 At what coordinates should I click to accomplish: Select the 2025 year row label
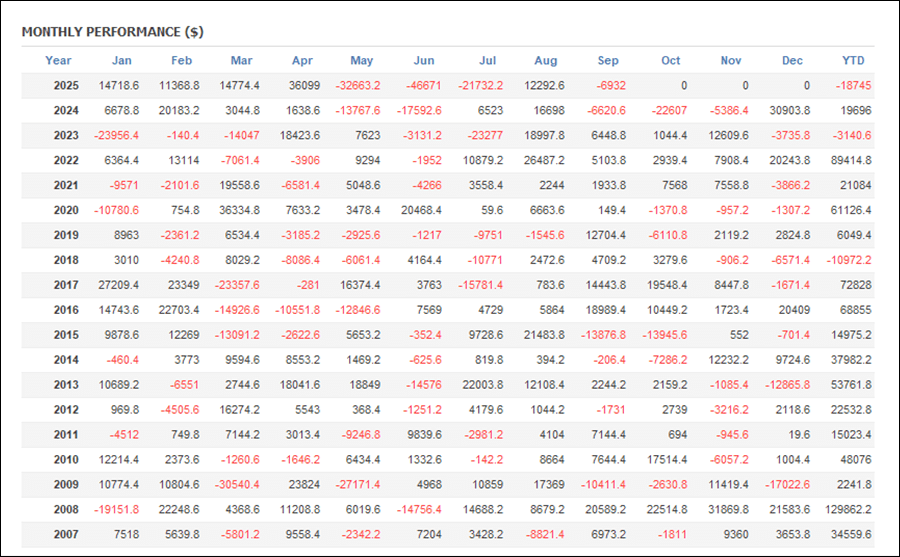[67, 86]
